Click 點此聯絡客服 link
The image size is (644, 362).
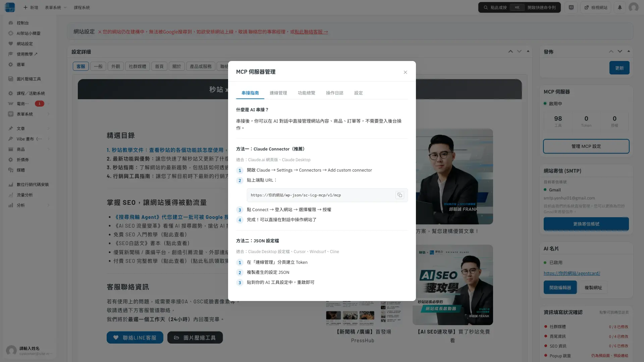(311, 32)
